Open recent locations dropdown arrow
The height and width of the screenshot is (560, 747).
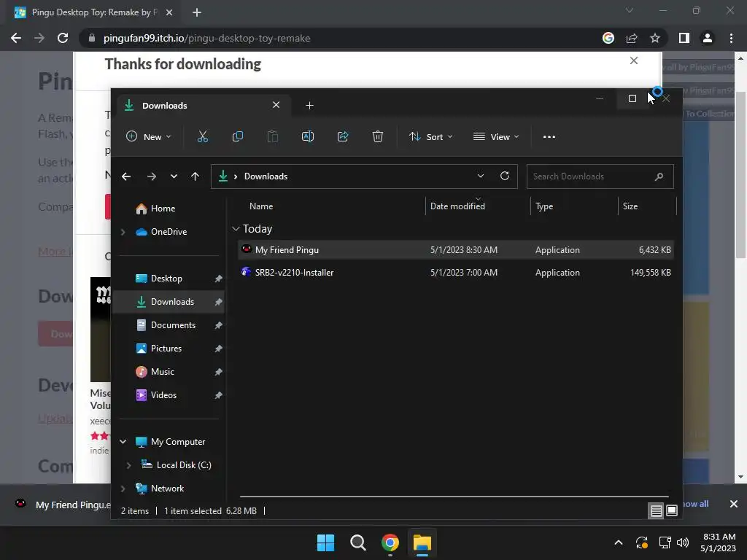point(174,176)
